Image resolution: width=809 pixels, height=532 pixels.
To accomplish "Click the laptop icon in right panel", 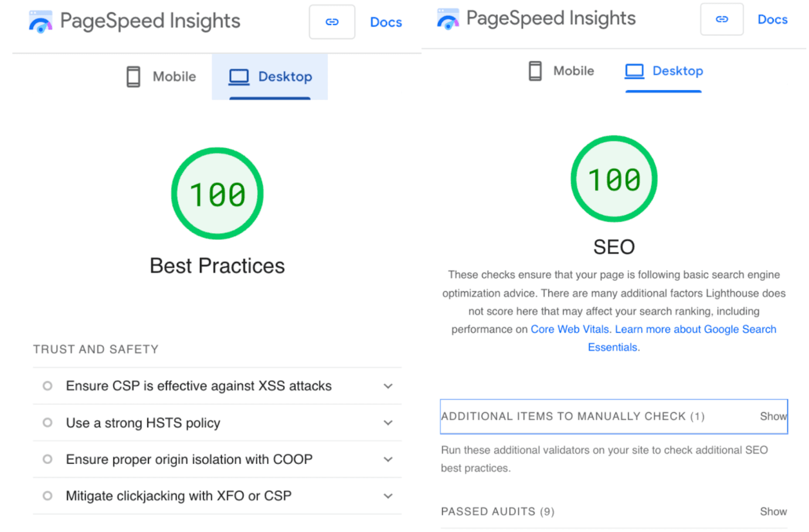I will (x=634, y=71).
